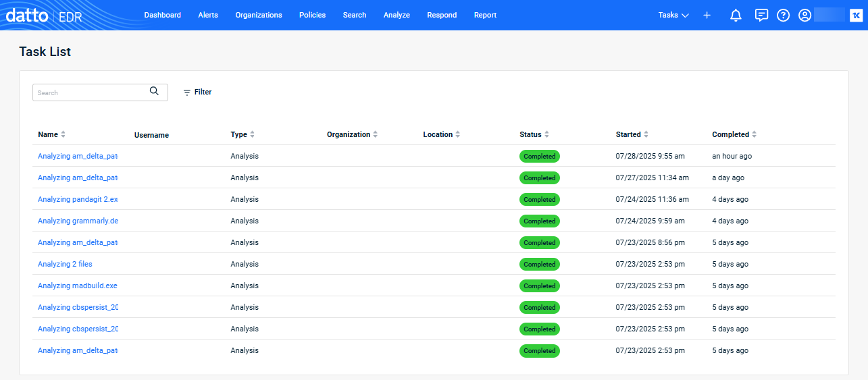The height and width of the screenshot is (380, 868).
Task: Open the Filter options
Action: pos(197,92)
